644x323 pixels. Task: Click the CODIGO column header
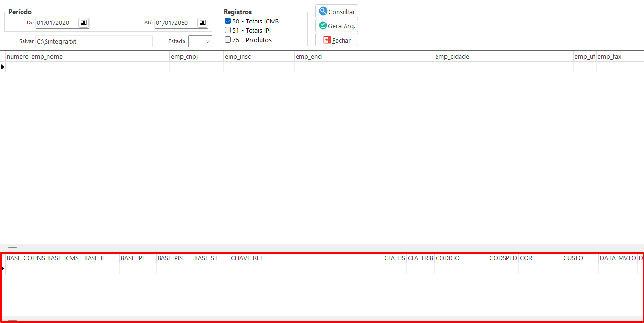460,258
